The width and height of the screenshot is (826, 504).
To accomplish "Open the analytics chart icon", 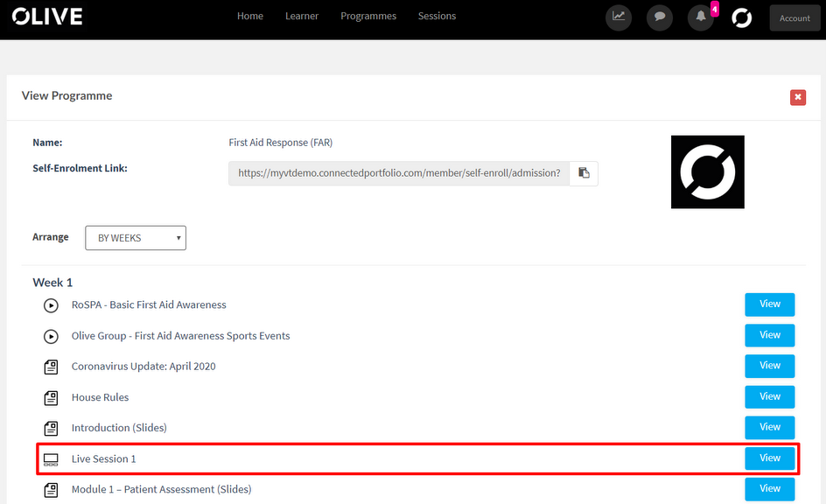I will pyautogui.click(x=619, y=17).
